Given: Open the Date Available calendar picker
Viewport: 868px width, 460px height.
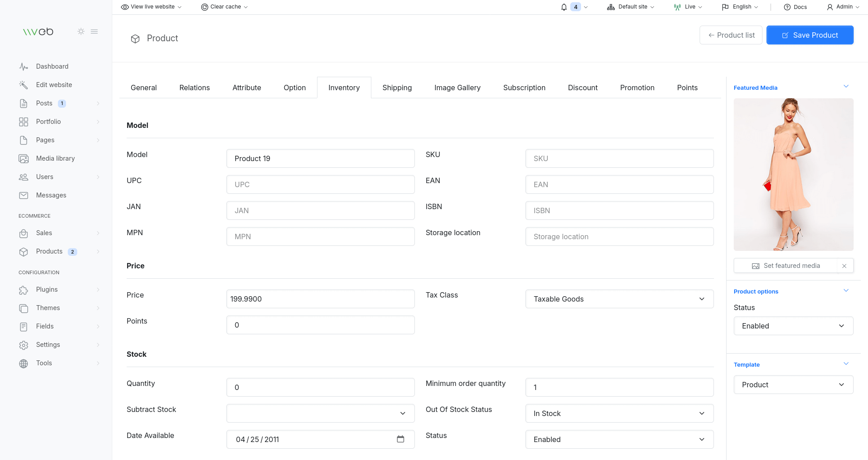Looking at the screenshot, I should [x=401, y=439].
